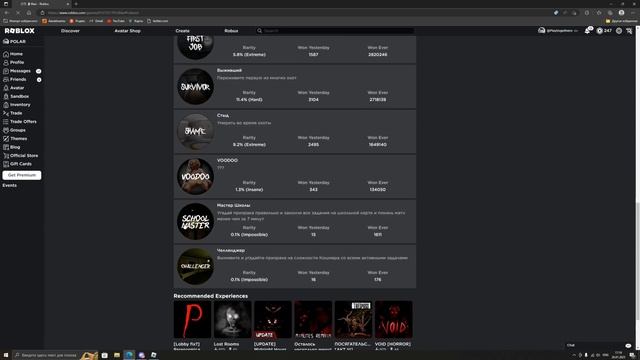
Task: Click the Shame badge image
Action: point(195,131)
